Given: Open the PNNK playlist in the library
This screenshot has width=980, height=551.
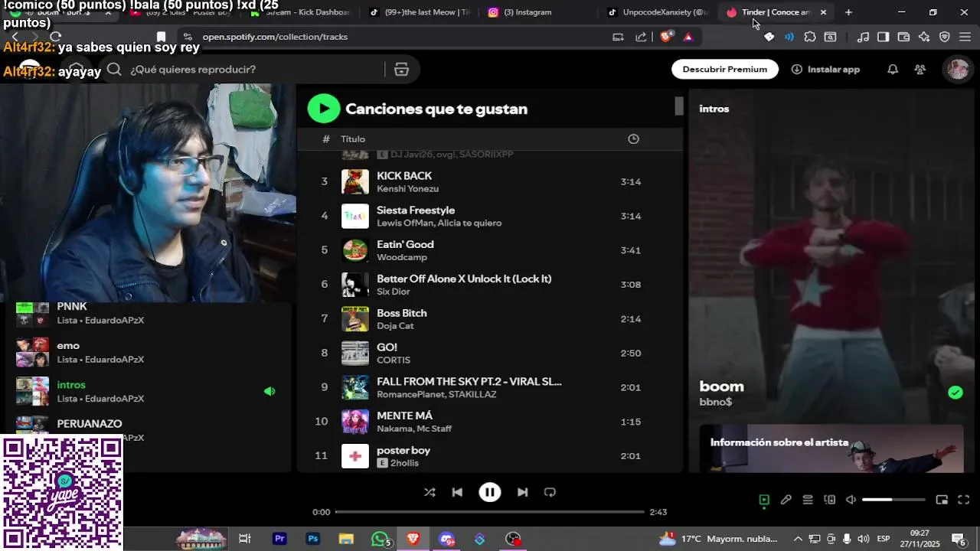Looking at the screenshot, I should (149, 313).
